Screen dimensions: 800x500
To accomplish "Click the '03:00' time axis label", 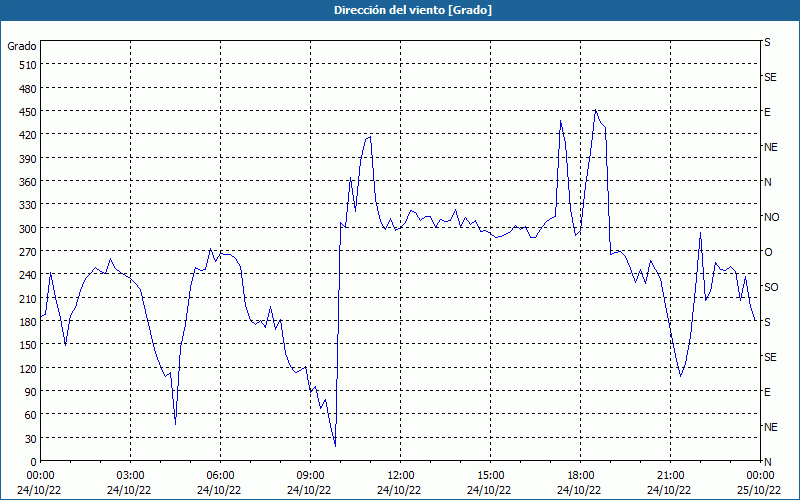I will pyautogui.click(x=131, y=476).
